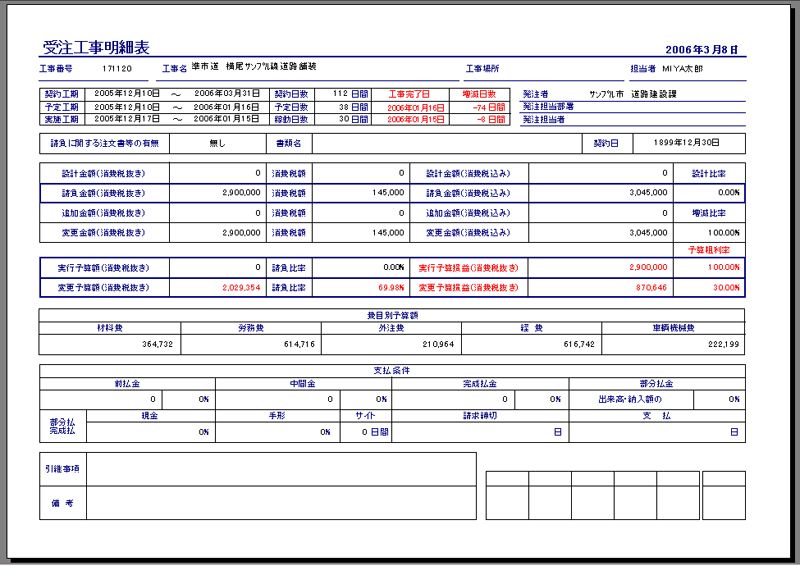The image size is (800, 566).
Task: Click the 設計比率 header cell
Action: click(709, 174)
